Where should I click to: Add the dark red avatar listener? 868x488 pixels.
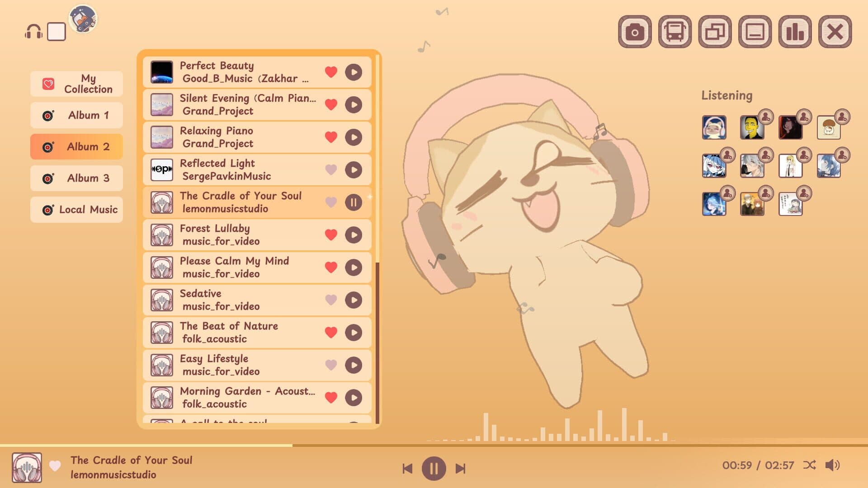click(x=804, y=117)
